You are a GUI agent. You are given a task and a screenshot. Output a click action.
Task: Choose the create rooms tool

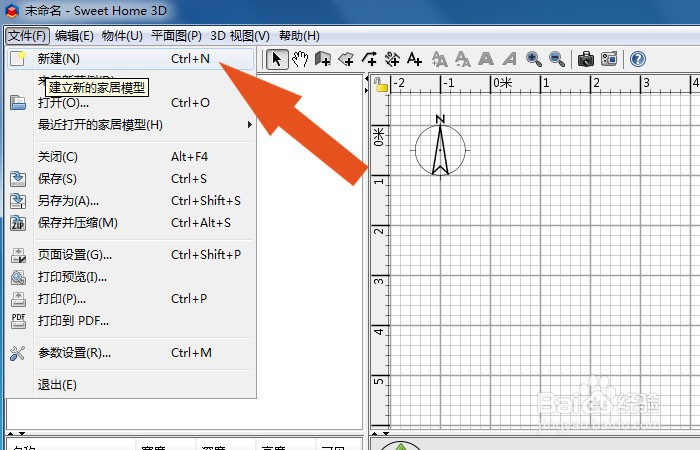(346, 59)
